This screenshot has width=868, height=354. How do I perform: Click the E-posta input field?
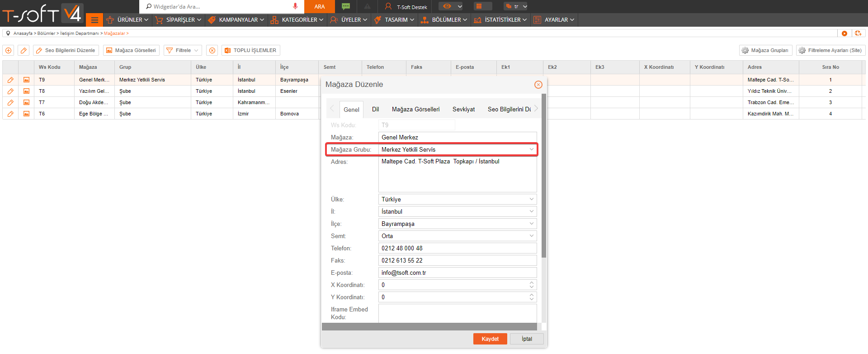point(458,273)
